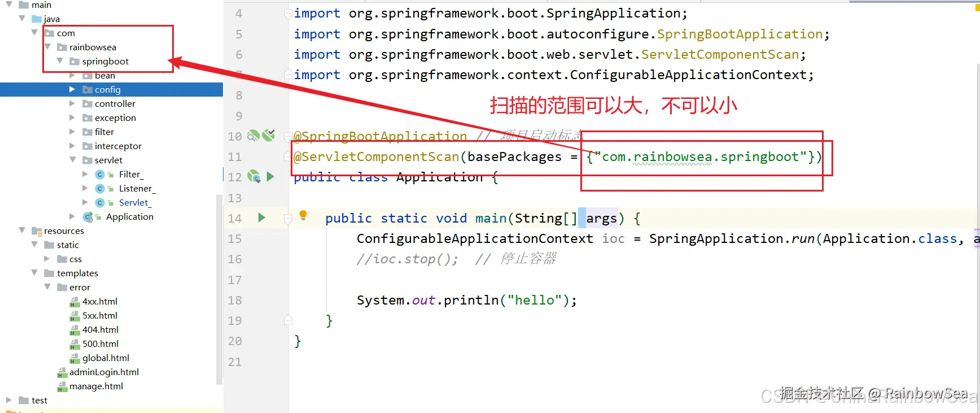980x413 pixels.
Task: Click the green run arrow on line 14
Action: [261, 218]
